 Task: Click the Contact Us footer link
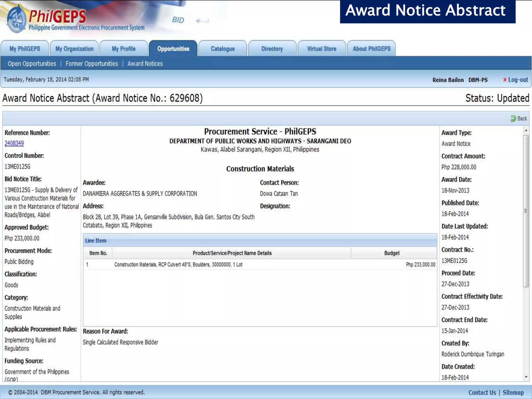(482, 393)
